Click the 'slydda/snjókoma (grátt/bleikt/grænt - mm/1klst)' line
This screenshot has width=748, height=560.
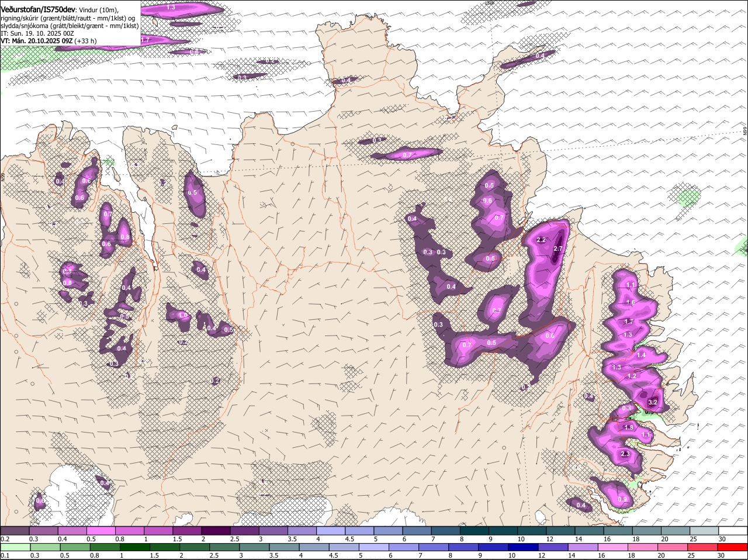[70, 26]
